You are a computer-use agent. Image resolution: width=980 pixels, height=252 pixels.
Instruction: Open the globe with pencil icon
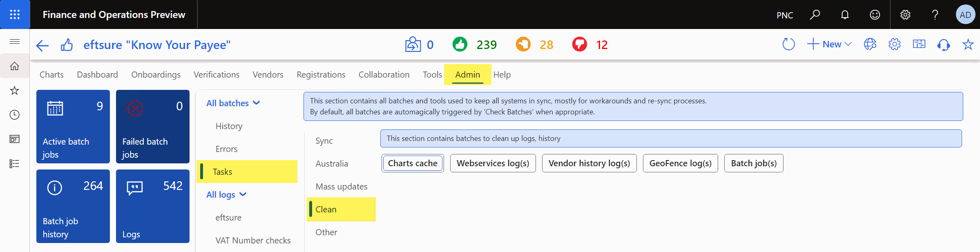point(870,44)
